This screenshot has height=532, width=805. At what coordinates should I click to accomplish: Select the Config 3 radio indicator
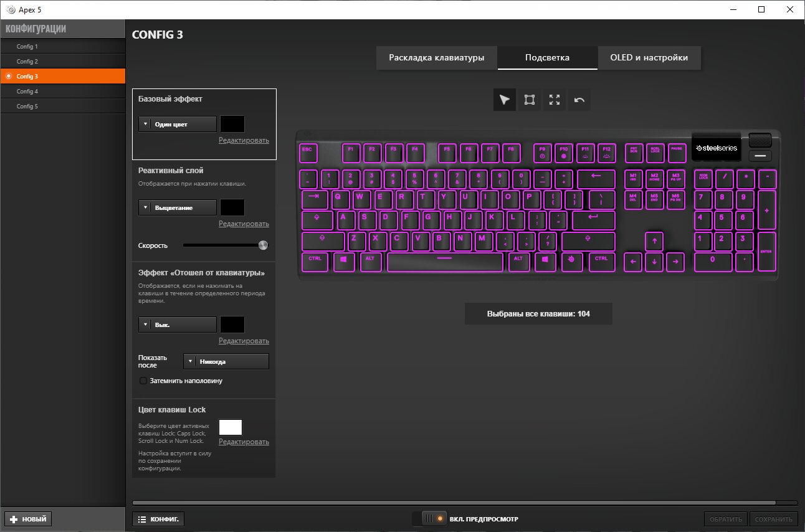(8, 76)
